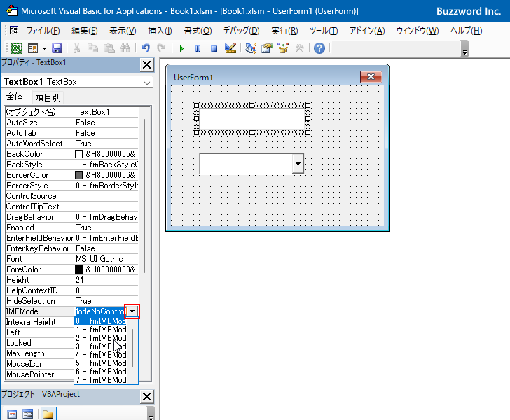Click the Paste clipboard icon

point(109,48)
